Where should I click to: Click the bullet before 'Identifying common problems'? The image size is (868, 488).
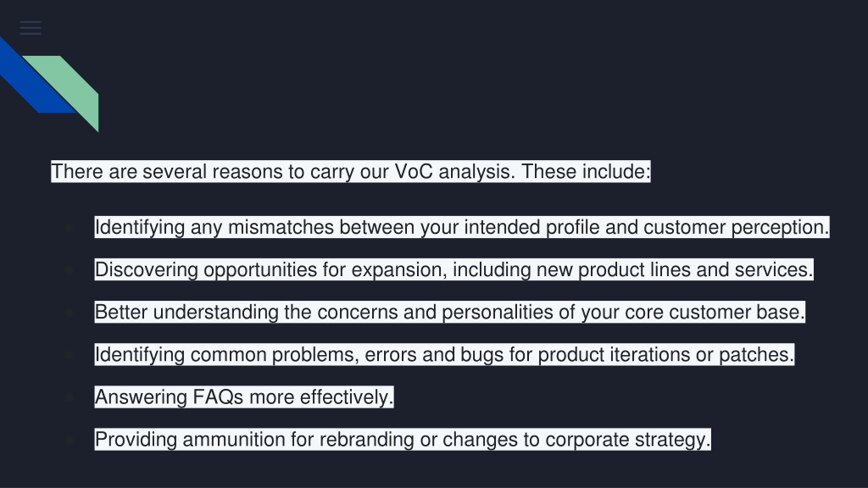pyautogui.click(x=70, y=355)
